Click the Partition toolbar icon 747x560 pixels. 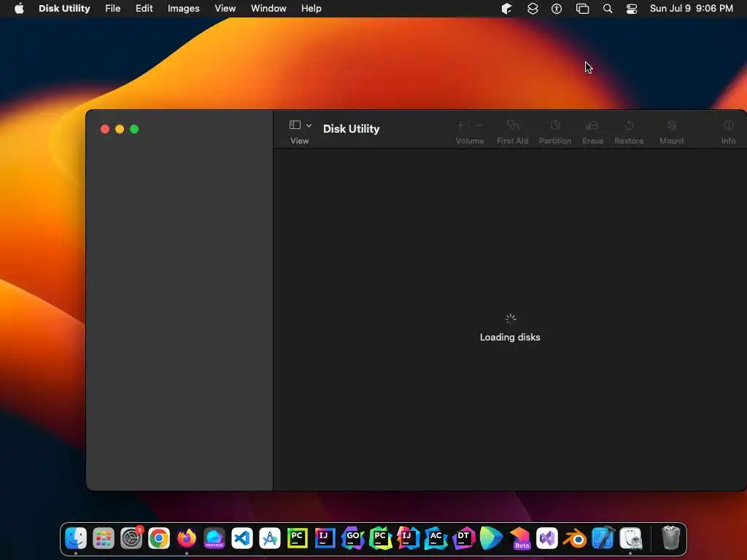point(555,125)
